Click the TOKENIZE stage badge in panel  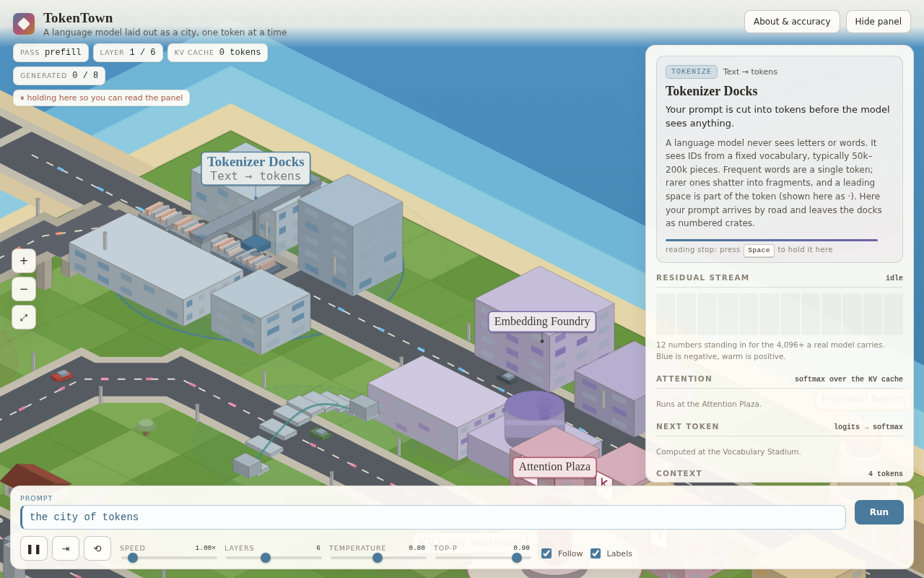tap(692, 72)
